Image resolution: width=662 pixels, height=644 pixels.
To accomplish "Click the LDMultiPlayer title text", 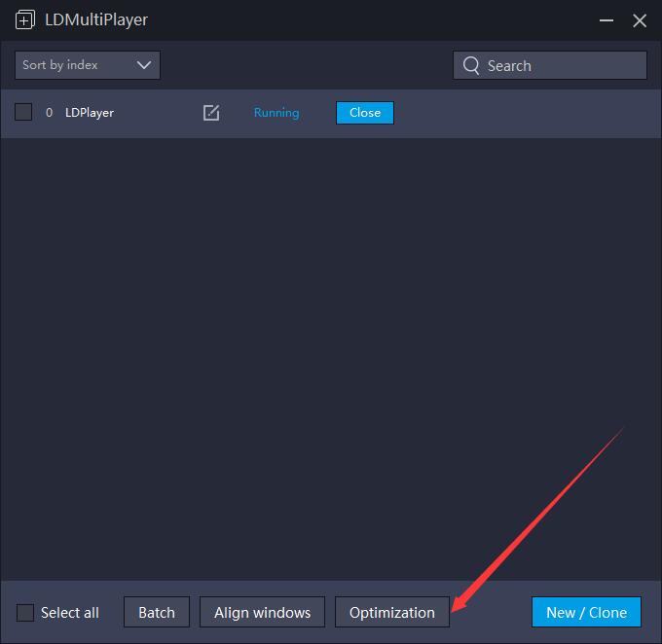I will pyautogui.click(x=96, y=19).
